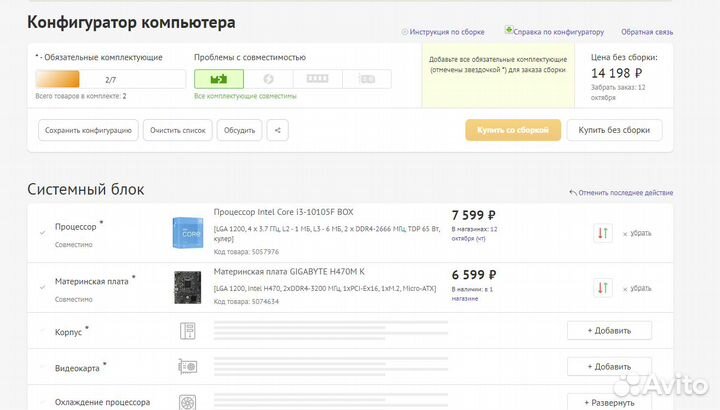This screenshot has height=410, width=720.
Task: Click the Процессор category label
Action: click(x=76, y=227)
